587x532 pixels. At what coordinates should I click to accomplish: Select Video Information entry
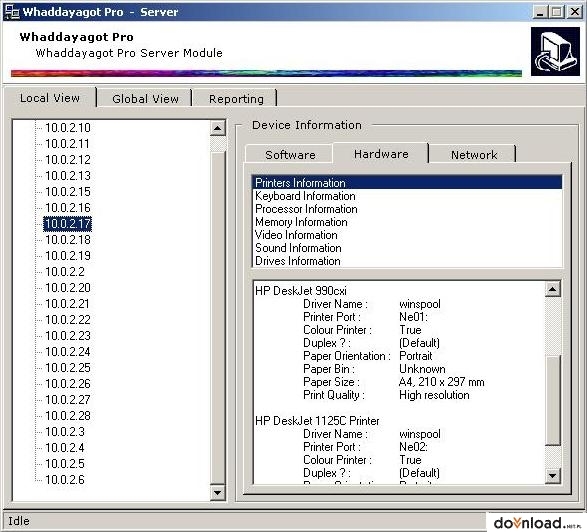[407, 235]
